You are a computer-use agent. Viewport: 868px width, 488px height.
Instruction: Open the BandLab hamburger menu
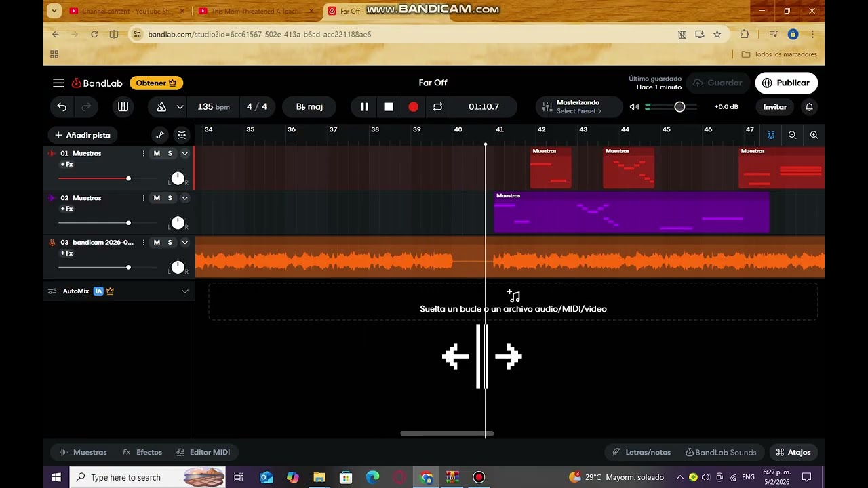58,83
